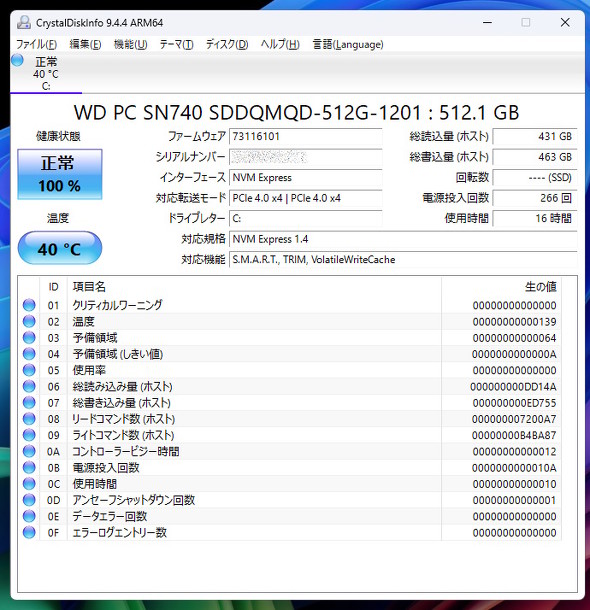Click status orb for 0F エラーログエントリー数
The width and height of the screenshot is (590, 610).
click(29, 532)
